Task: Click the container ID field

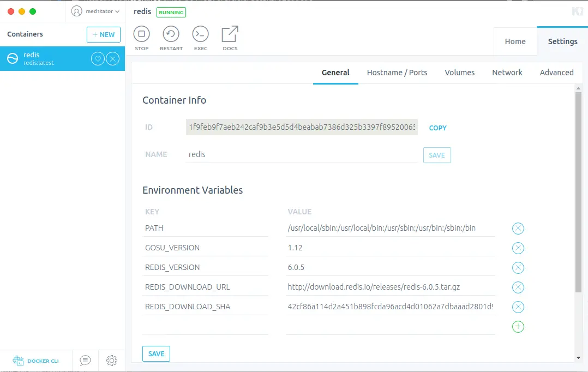Action: tap(302, 127)
